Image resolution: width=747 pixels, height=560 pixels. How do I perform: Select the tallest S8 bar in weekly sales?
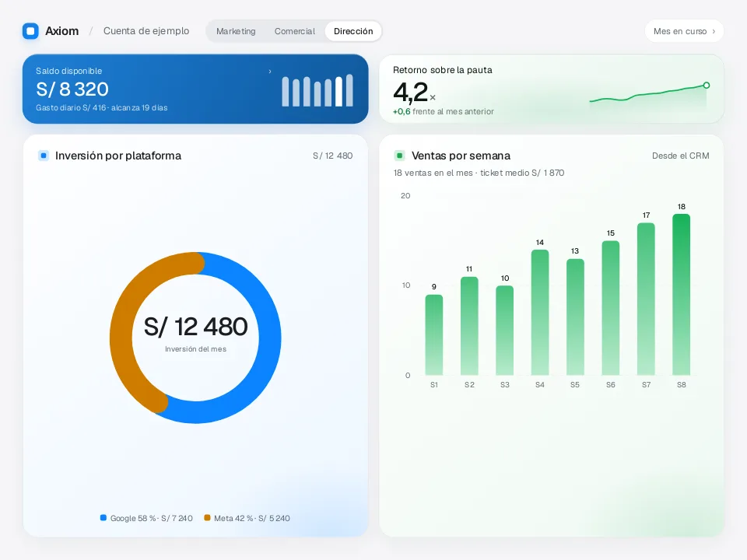[x=682, y=295]
